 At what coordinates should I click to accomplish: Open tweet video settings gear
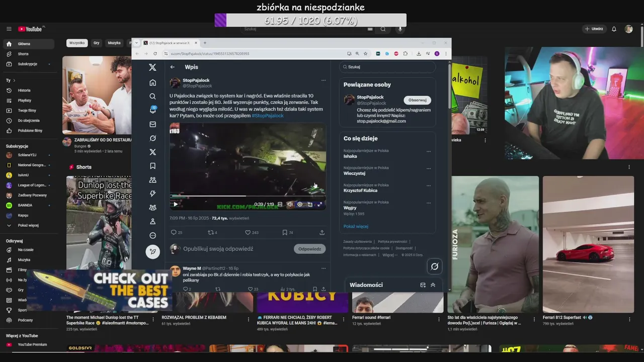pos(300,204)
